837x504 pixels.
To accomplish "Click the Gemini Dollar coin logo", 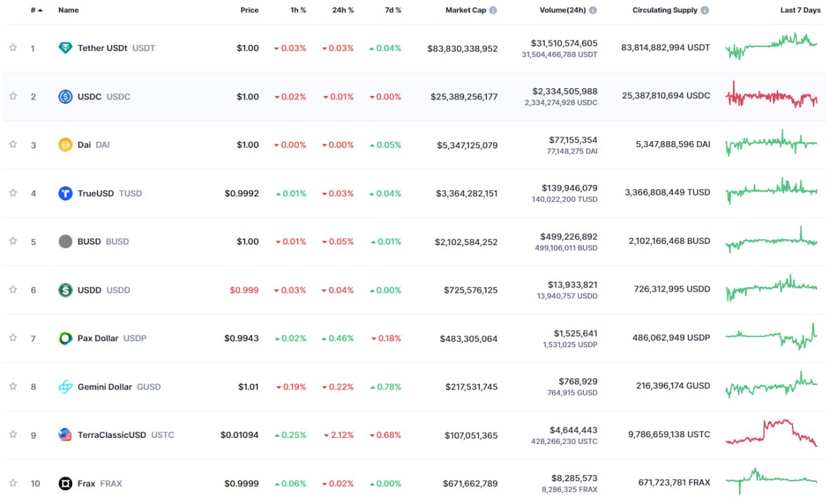I will [65, 387].
